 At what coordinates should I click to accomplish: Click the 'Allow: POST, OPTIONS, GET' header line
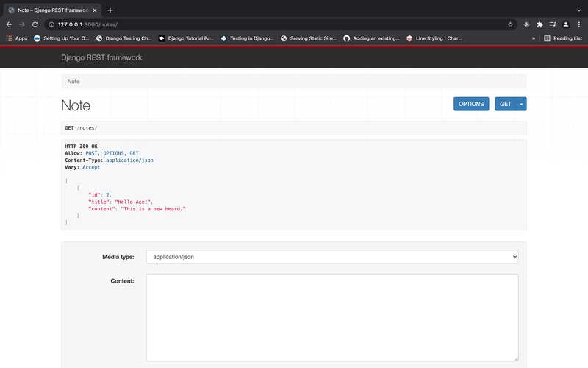pyautogui.click(x=101, y=153)
